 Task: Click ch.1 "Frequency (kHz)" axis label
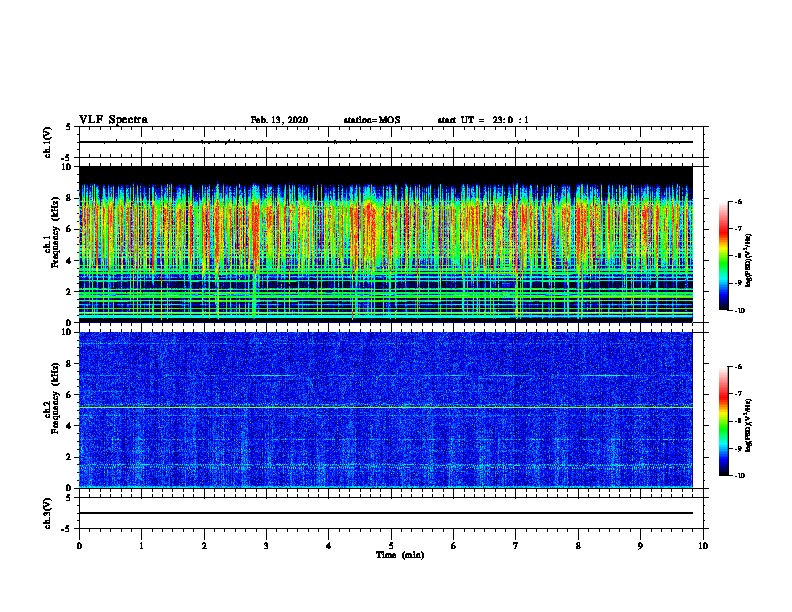click(x=55, y=232)
